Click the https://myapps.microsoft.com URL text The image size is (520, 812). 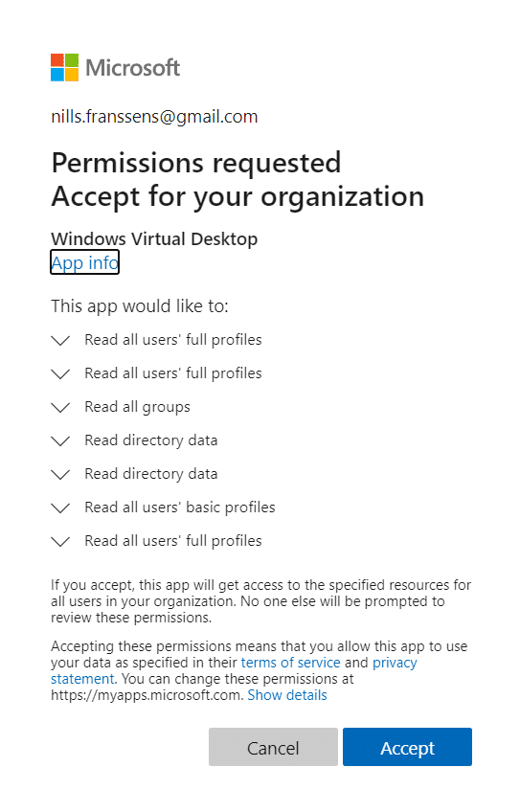[x=147, y=695]
